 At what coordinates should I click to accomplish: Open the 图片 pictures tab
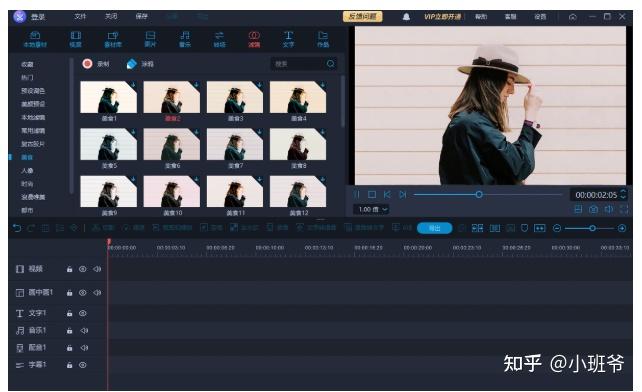pos(150,39)
